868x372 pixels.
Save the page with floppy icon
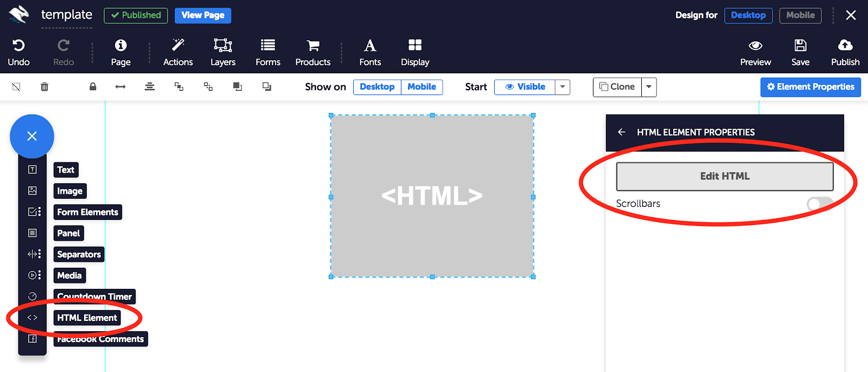(801, 45)
